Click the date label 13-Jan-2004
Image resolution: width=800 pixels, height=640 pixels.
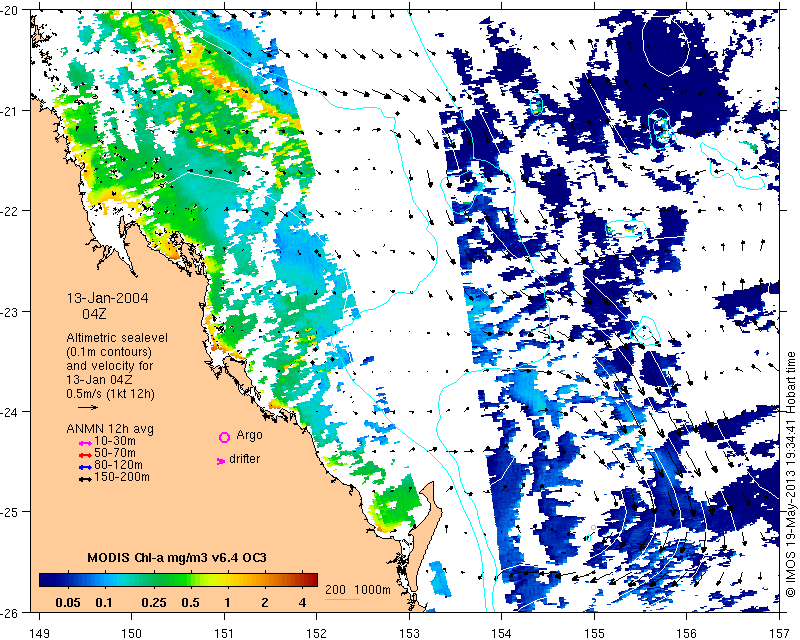(x=108, y=298)
